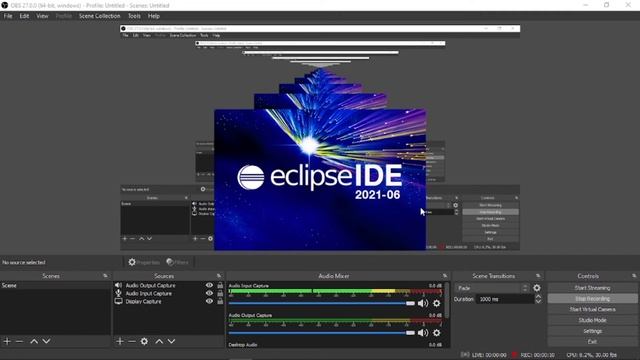Enable Studio Mode
640x360 pixels.
point(592,320)
